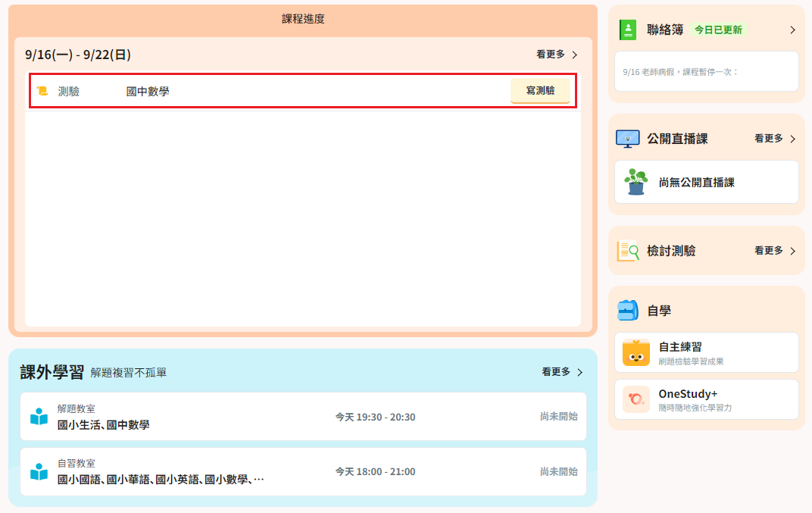Select the 尚無公開直播課 card

coord(707,182)
